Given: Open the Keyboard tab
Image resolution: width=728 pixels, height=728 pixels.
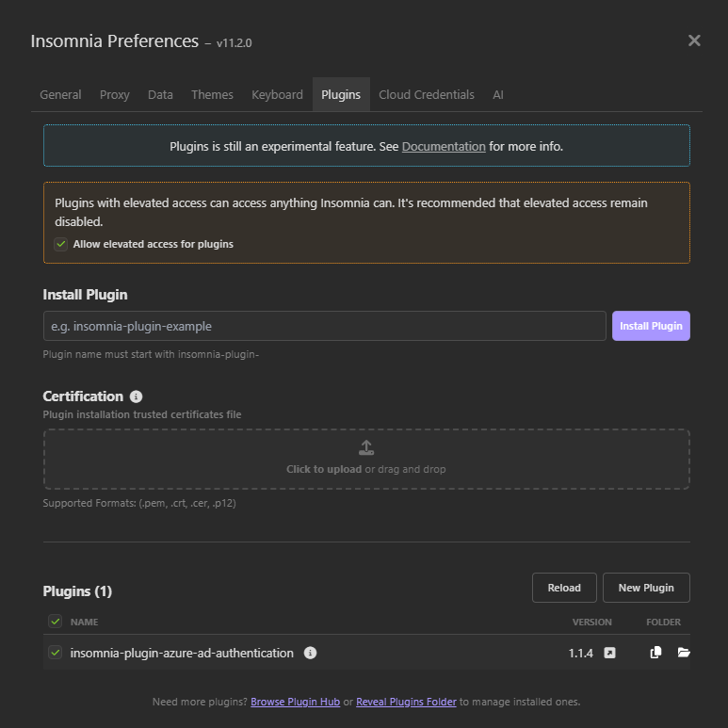Looking at the screenshot, I should (x=277, y=95).
